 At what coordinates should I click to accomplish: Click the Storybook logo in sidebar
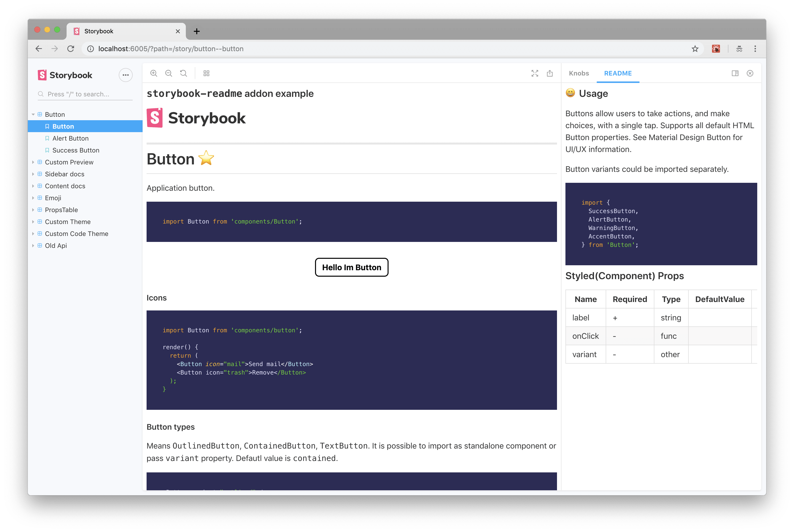coord(65,75)
